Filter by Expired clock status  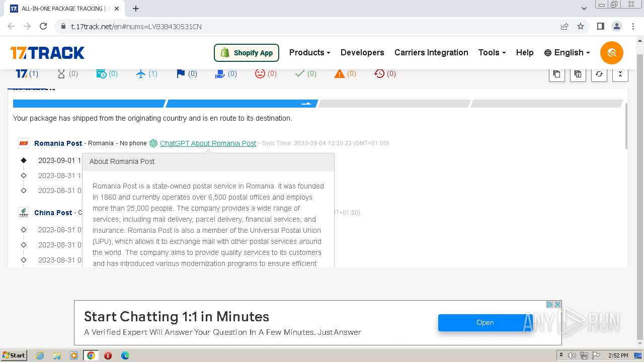[x=385, y=74]
